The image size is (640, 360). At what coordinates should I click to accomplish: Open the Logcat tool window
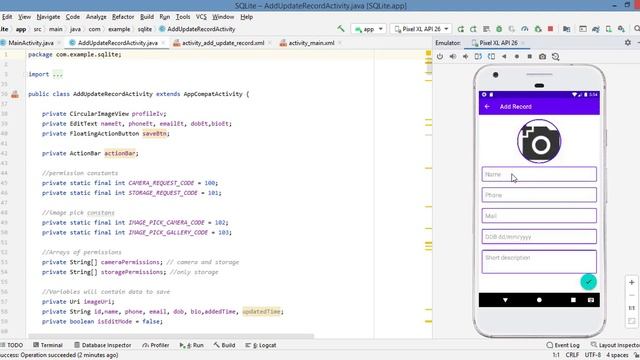(x=261, y=345)
